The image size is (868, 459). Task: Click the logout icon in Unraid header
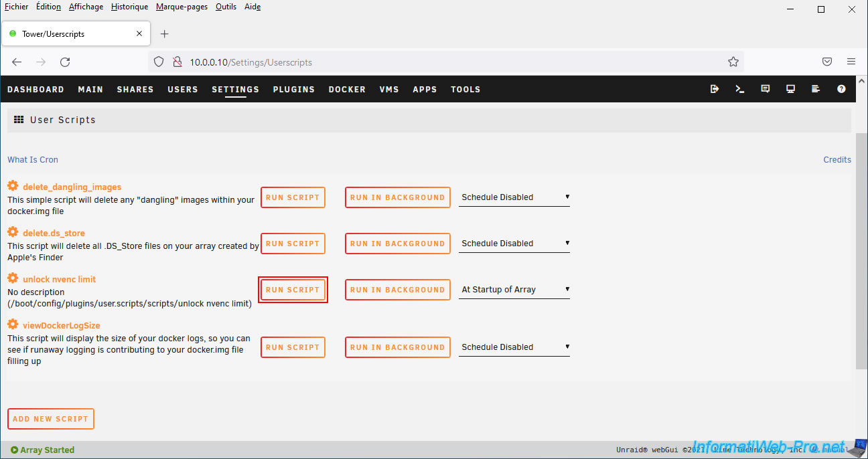[715, 89]
